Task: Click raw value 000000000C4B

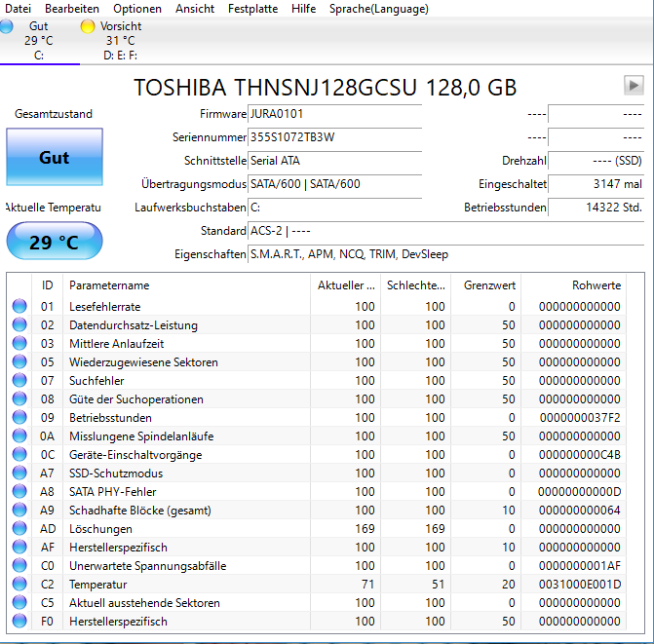Action: 580,455
